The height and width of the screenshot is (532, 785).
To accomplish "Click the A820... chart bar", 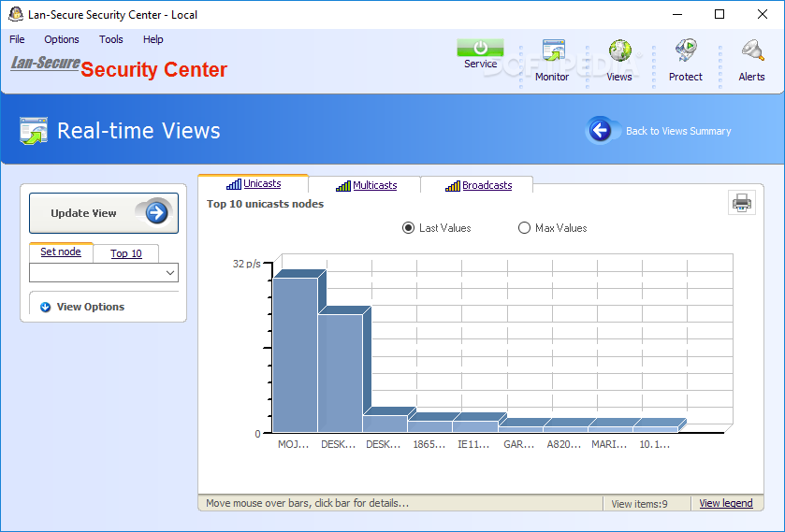I will (566, 429).
